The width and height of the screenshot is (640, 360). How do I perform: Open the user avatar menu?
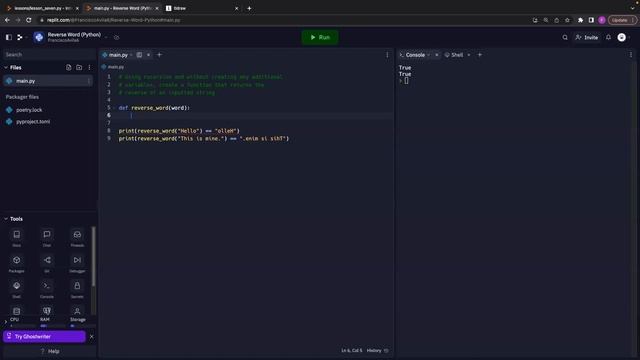pyautogui.click(x=622, y=37)
